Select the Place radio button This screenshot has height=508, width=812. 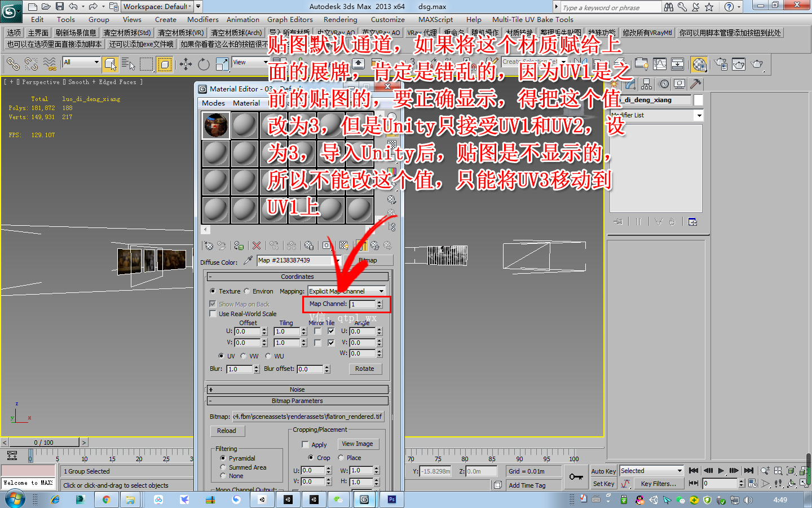coord(341,458)
